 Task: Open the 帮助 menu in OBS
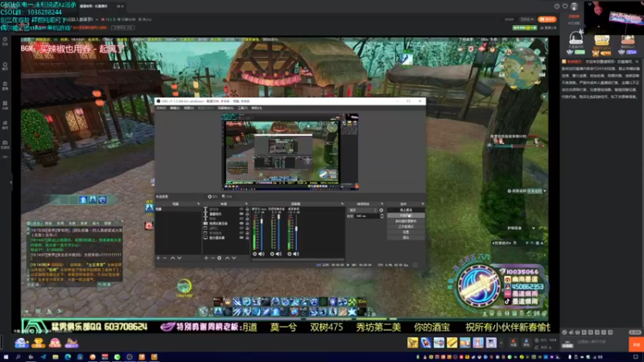[256, 108]
